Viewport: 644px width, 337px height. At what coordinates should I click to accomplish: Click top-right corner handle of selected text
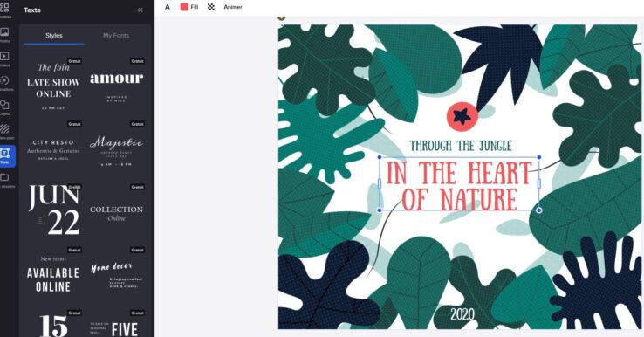point(539,157)
